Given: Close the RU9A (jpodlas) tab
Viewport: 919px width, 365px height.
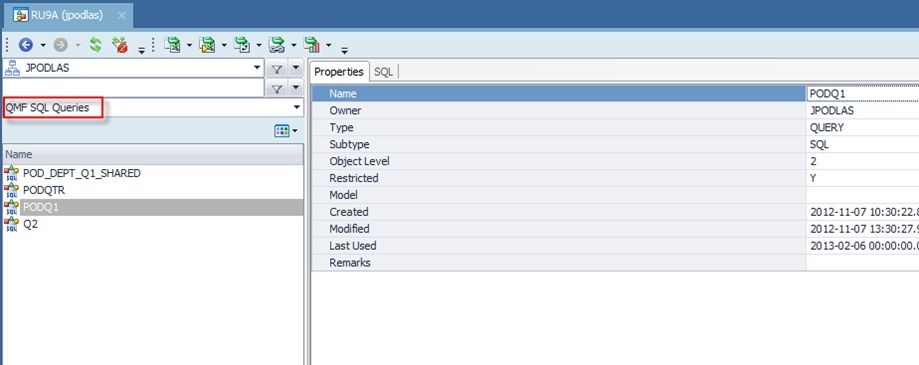Looking at the screenshot, I should [x=121, y=15].
